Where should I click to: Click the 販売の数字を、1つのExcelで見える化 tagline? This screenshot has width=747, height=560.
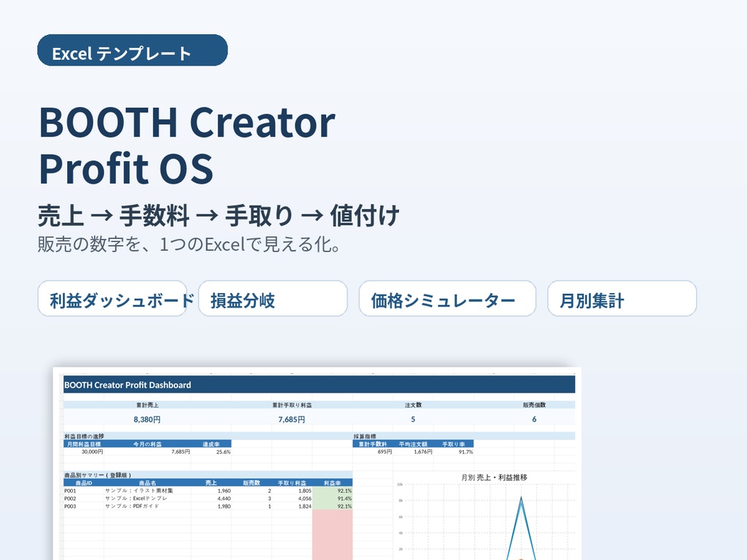189,244
